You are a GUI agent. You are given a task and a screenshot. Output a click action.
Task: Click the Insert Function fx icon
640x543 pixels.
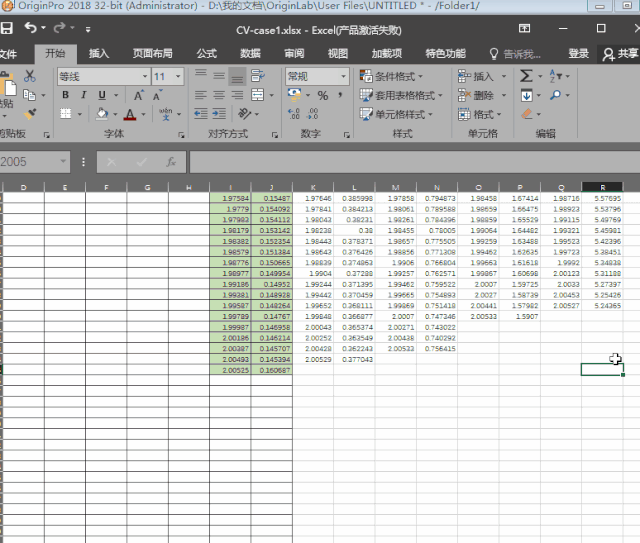pos(171,161)
